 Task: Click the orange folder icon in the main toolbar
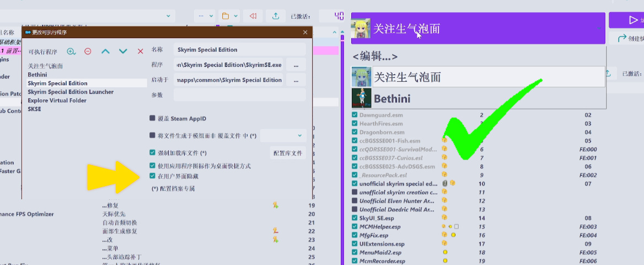click(225, 16)
